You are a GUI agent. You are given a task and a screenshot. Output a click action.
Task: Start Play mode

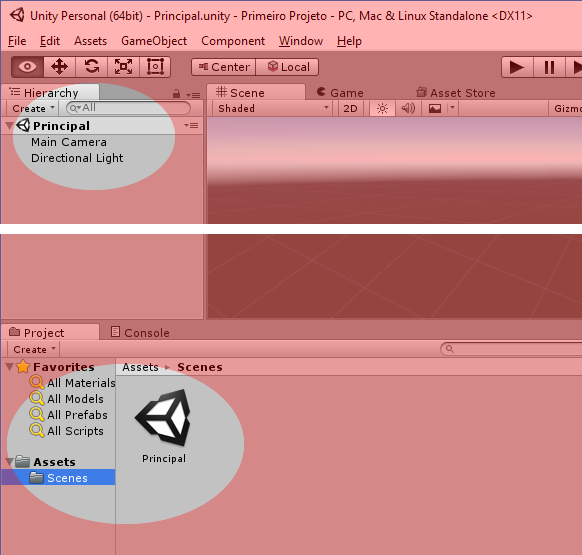pyautogui.click(x=517, y=68)
